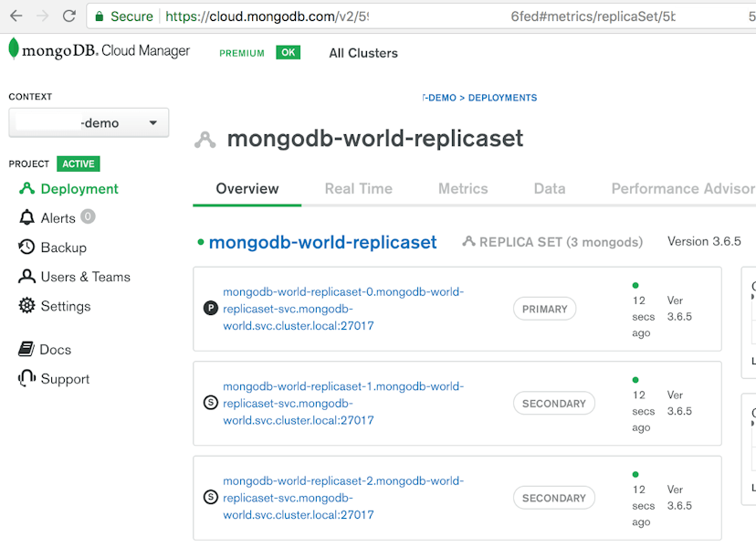Open the mongodb-world-replicaset-2 host link
The image size is (756, 548).
coord(343,498)
